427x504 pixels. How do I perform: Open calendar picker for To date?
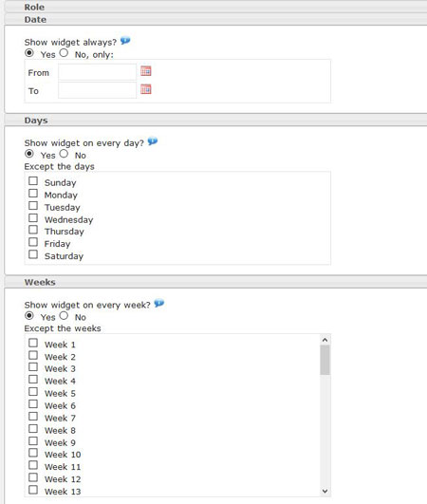coord(146,89)
